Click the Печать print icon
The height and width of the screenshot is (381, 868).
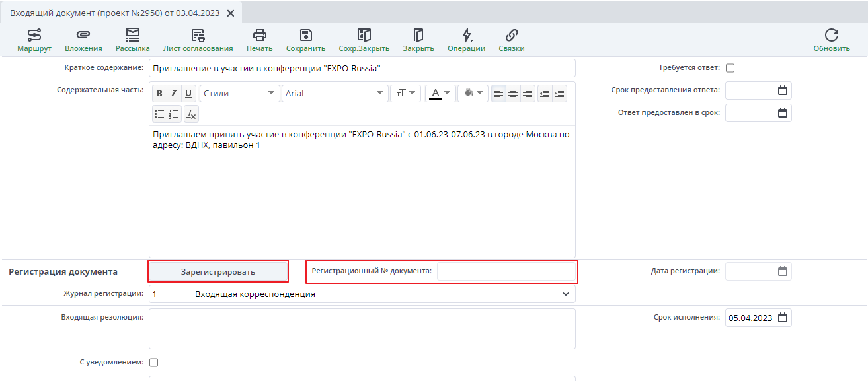pyautogui.click(x=259, y=40)
